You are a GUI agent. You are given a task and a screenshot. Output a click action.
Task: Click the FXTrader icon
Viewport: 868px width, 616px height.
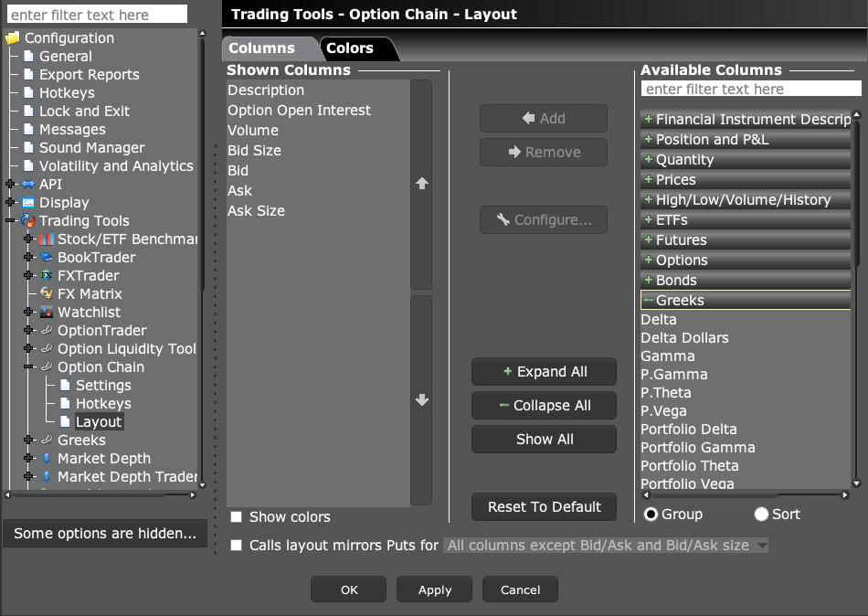47,275
